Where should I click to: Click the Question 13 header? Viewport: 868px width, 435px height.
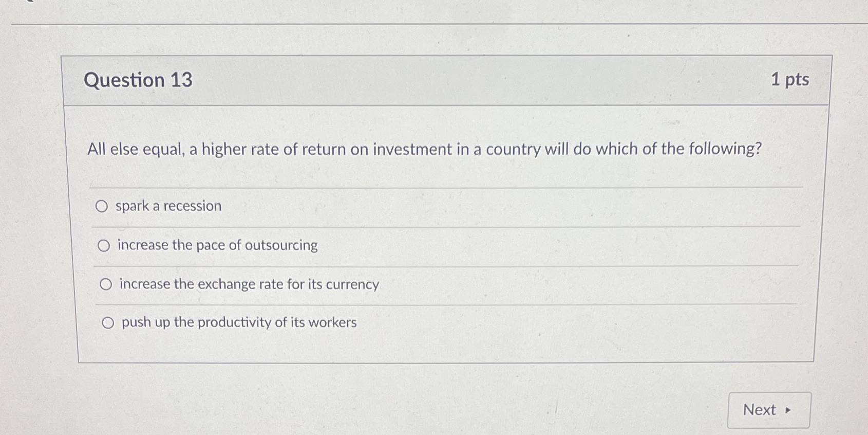[139, 81]
